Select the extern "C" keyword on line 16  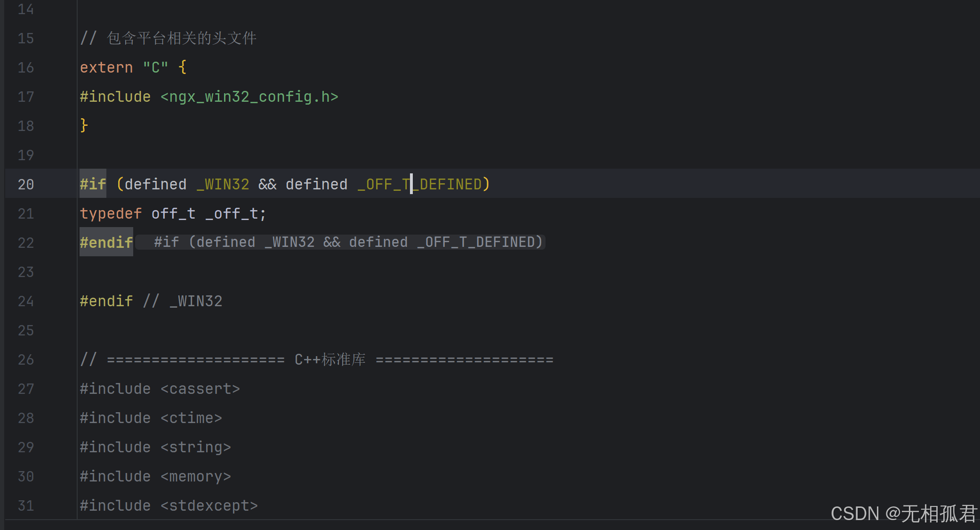coord(107,67)
